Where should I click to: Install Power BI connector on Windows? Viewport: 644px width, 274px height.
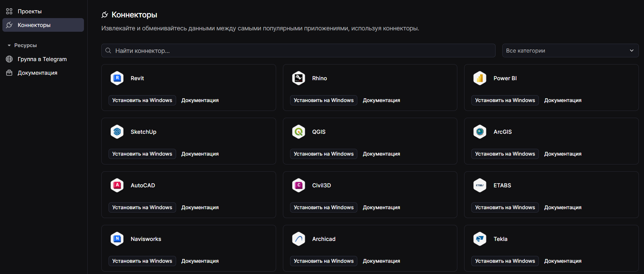[x=505, y=100]
